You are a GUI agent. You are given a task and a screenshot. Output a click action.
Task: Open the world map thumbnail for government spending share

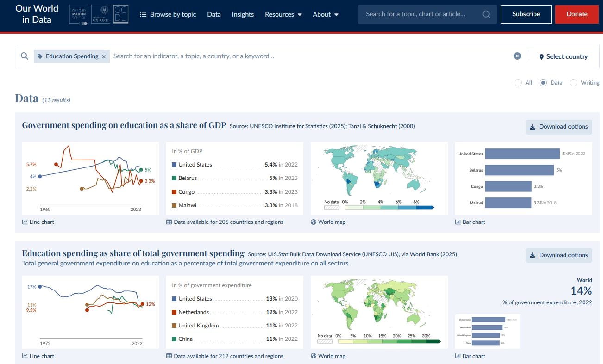tap(379, 312)
